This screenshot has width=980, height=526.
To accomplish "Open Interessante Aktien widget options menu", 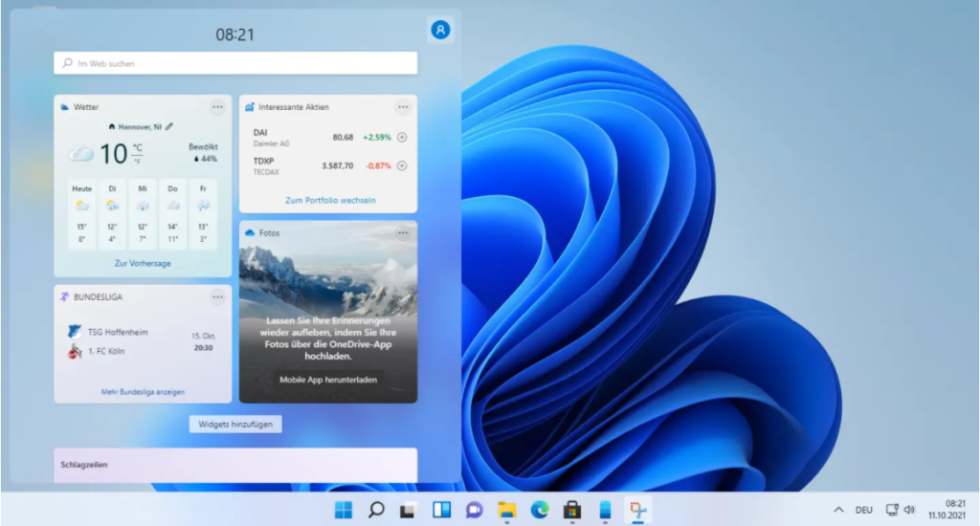I will tap(403, 107).
